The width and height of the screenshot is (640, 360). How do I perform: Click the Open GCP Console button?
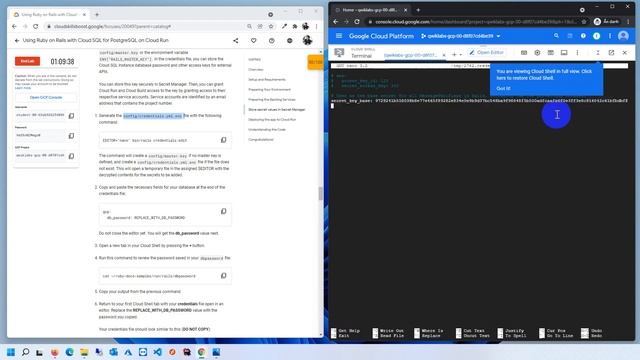(46, 97)
